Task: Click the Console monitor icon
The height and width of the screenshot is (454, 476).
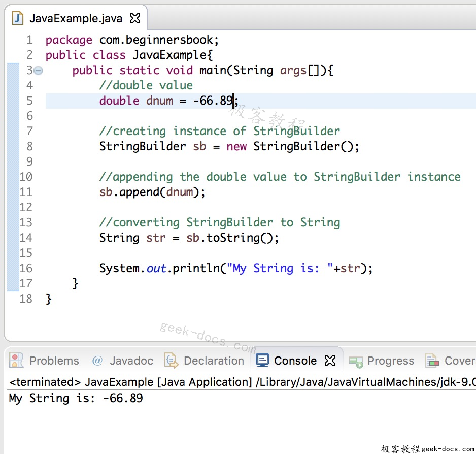Action: (262, 361)
